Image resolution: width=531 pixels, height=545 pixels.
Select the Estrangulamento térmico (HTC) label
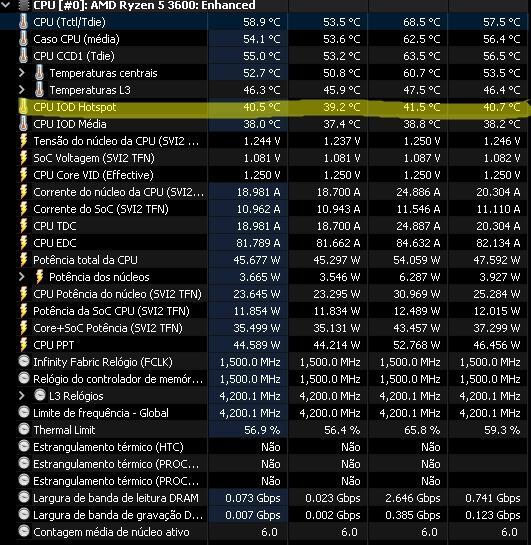tap(108, 447)
